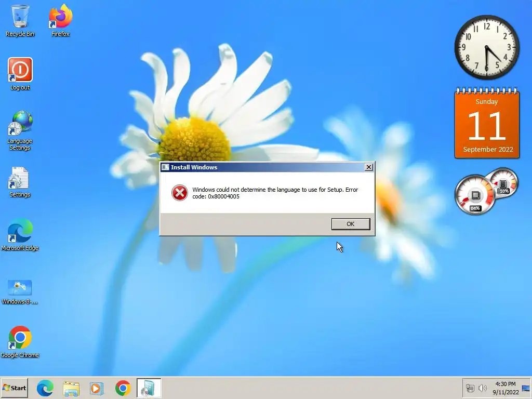Click the volume speaker tray icon
532x399 pixels.
(x=482, y=388)
